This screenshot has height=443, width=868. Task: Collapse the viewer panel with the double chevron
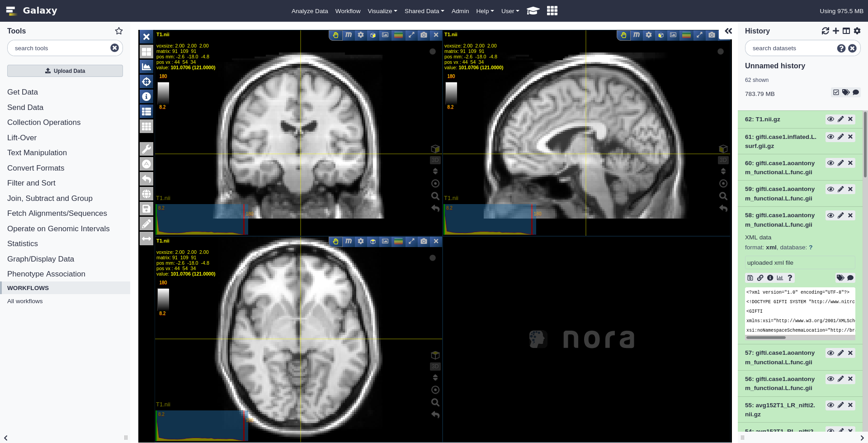click(728, 31)
